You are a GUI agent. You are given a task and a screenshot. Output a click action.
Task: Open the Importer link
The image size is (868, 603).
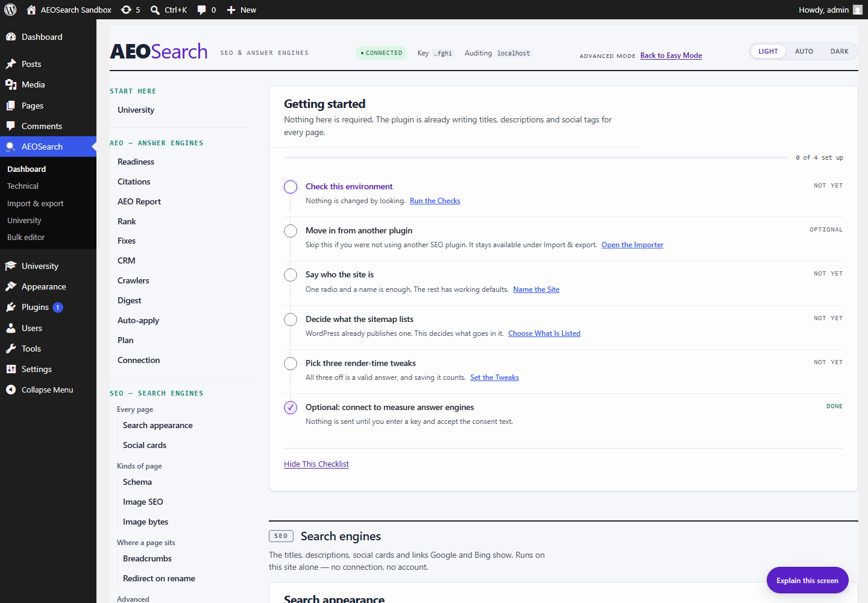632,245
